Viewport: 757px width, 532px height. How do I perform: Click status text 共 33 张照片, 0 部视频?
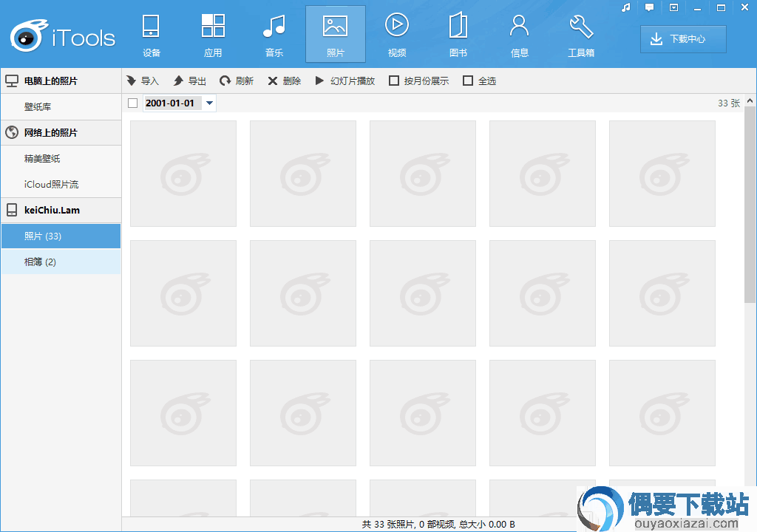408,525
